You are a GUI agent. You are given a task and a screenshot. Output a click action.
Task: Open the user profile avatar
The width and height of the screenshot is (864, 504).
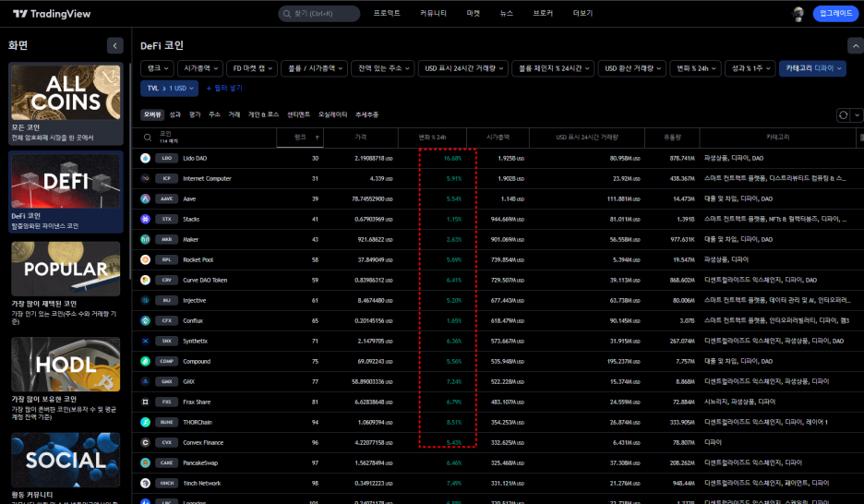[x=798, y=14]
